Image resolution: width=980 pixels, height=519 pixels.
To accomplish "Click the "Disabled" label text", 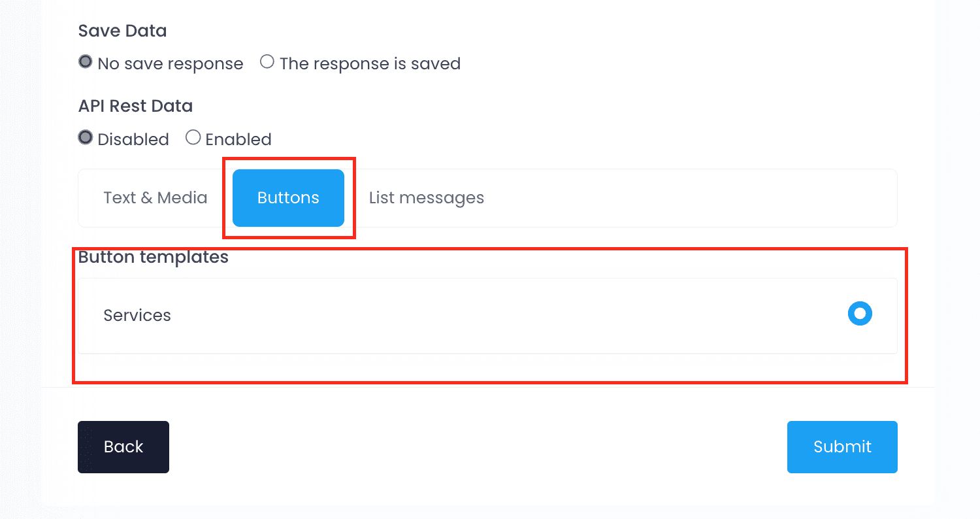I will (133, 140).
